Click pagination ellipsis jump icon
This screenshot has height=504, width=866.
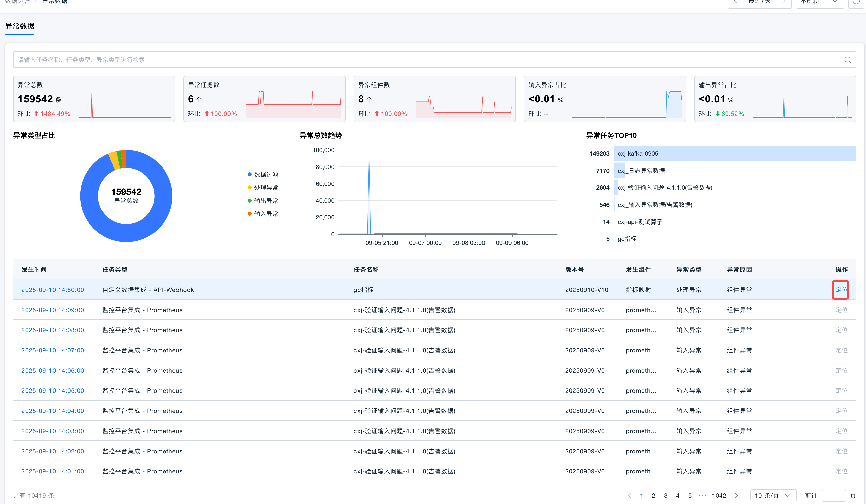tap(702, 495)
